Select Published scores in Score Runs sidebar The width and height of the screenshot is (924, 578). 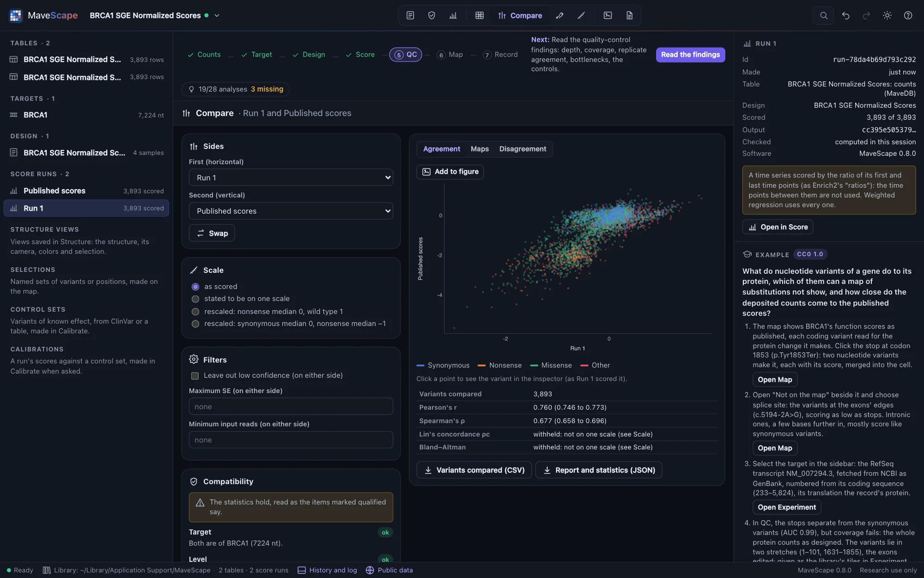pos(86,191)
